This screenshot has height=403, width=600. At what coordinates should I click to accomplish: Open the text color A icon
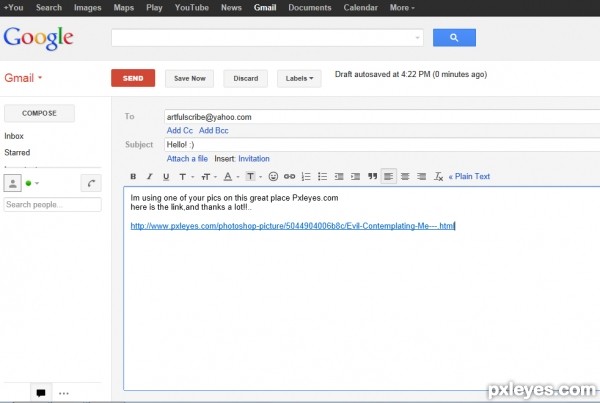tap(228, 176)
